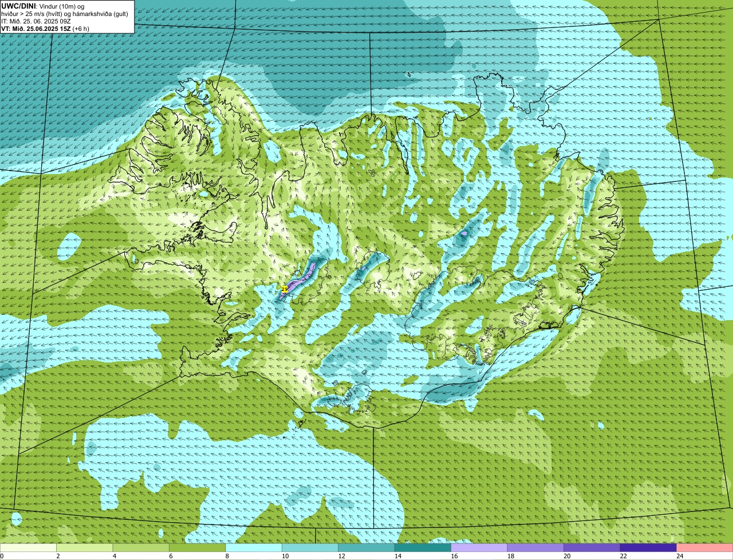Click legend scale value 2
Image resolution: width=733 pixels, height=560 pixels.
tap(58, 556)
